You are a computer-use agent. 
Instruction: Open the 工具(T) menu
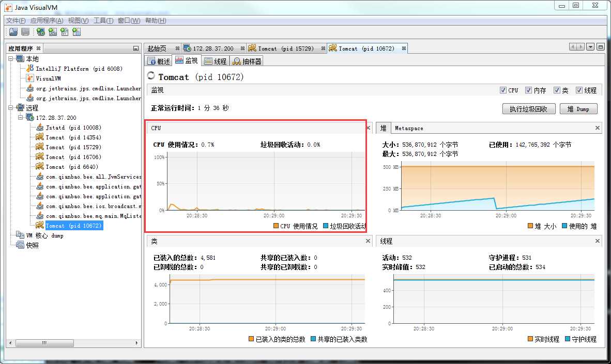tap(103, 20)
